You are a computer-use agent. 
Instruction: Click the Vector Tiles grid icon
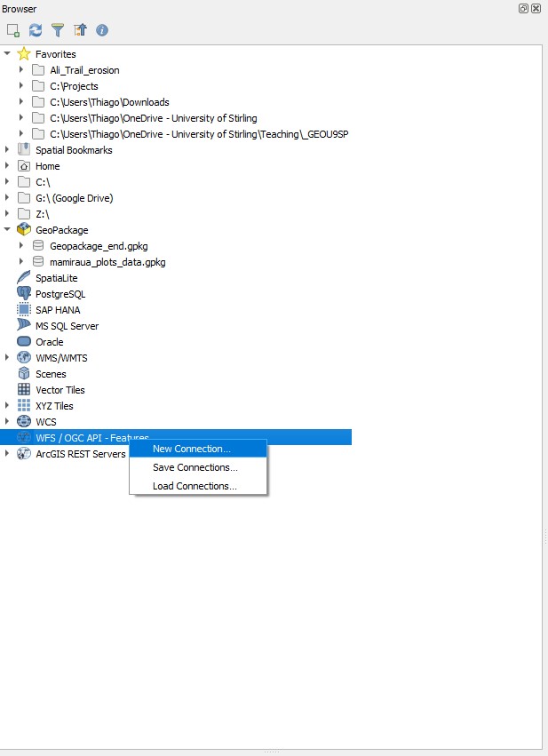[24, 389]
